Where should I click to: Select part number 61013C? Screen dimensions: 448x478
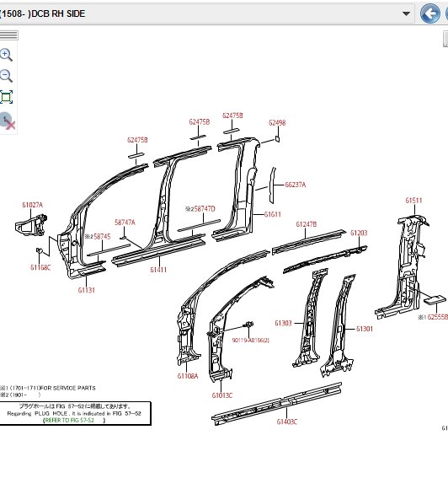(222, 395)
